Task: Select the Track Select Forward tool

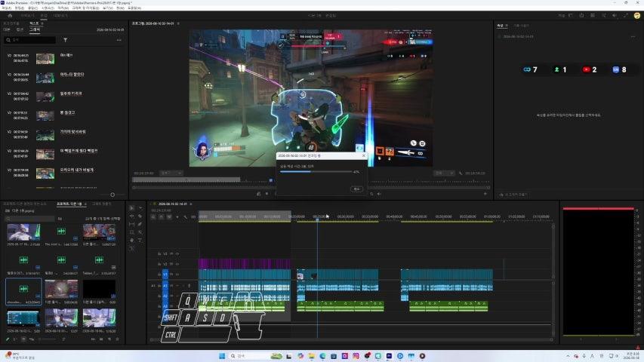Action: (140, 208)
